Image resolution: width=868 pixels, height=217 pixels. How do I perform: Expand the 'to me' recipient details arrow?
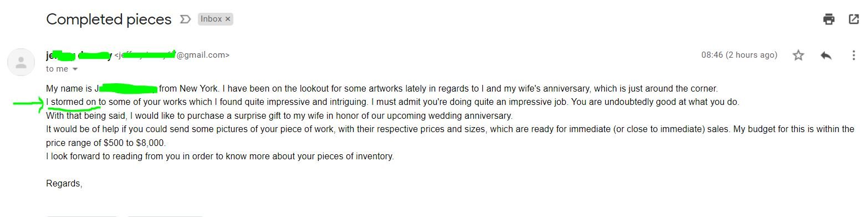pyautogui.click(x=75, y=69)
